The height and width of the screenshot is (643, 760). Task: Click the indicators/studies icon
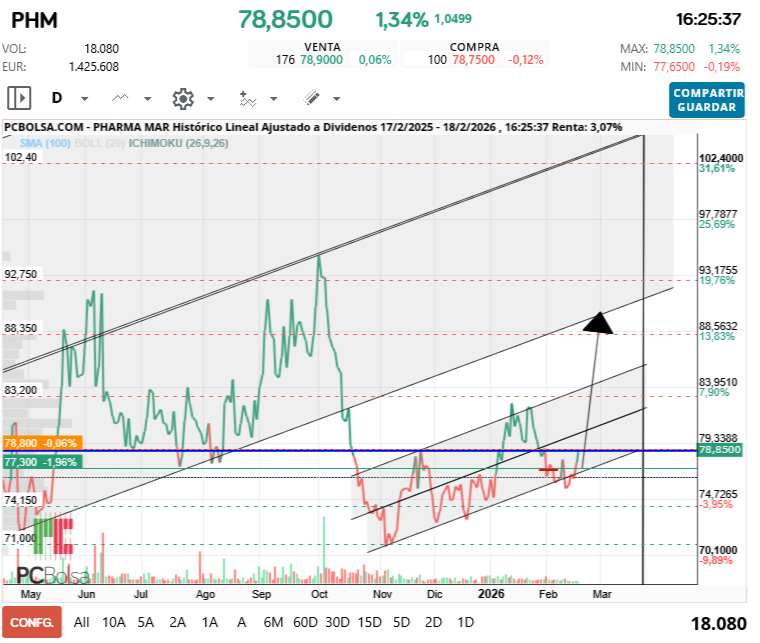pos(248,98)
